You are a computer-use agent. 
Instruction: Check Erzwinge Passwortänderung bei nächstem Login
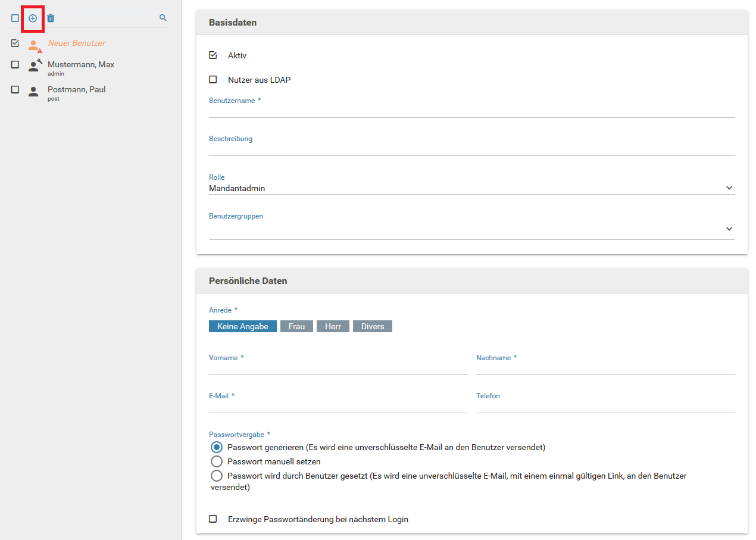click(x=213, y=519)
